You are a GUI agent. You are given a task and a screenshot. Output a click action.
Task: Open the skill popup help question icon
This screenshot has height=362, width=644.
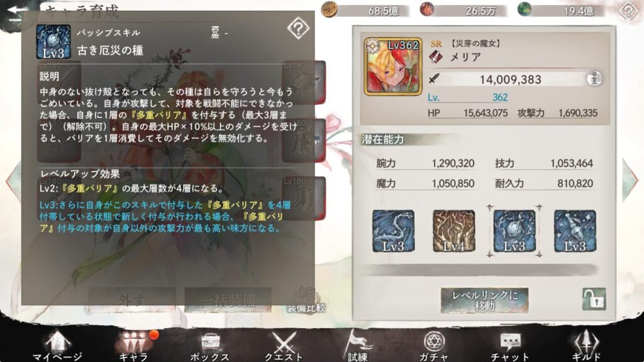pyautogui.click(x=298, y=29)
